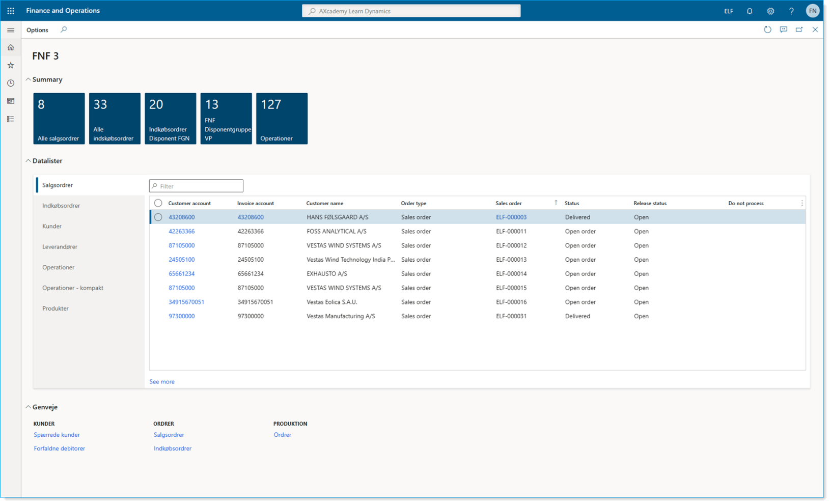Open the app launcher waffle icon
Screen dimensions: 830x504
pyautogui.click(x=11, y=11)
